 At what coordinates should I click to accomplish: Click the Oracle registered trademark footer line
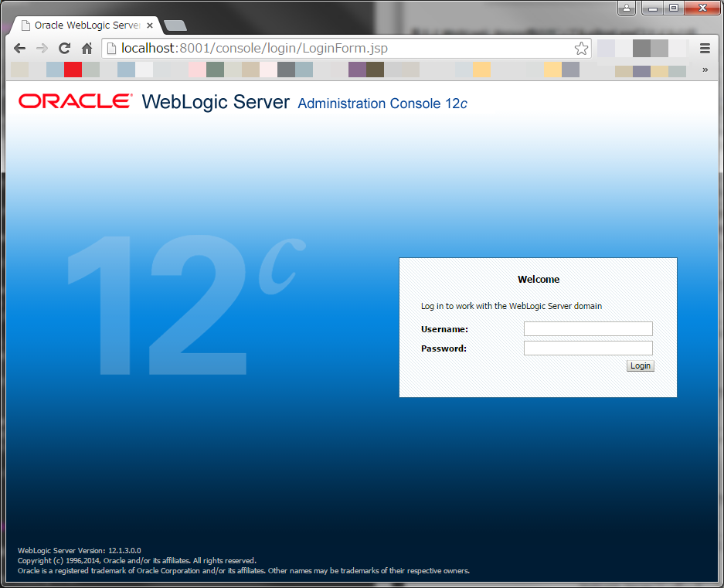pos(244,571)
